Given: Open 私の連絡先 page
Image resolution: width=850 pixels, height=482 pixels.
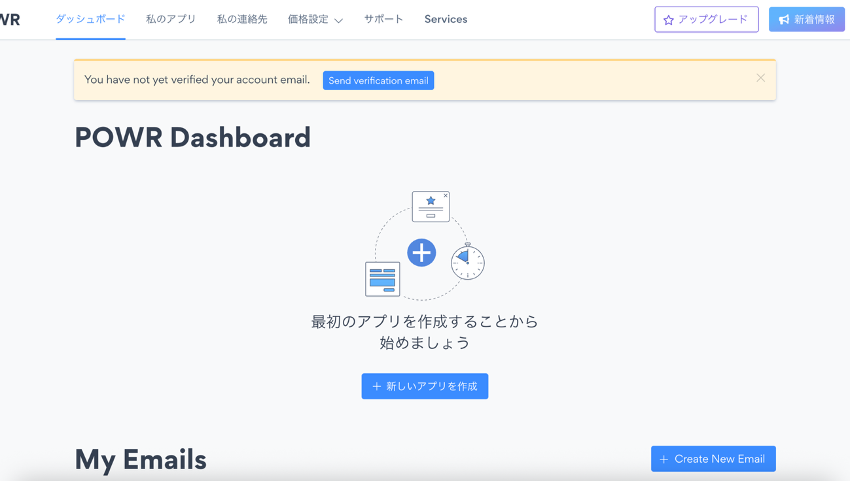Looking at the screenshot, I should click(242, 19).
